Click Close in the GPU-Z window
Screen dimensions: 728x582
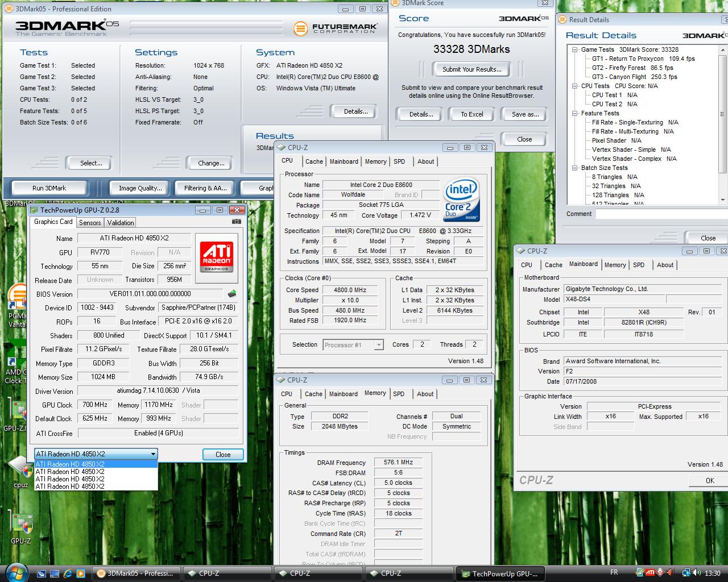223,455
